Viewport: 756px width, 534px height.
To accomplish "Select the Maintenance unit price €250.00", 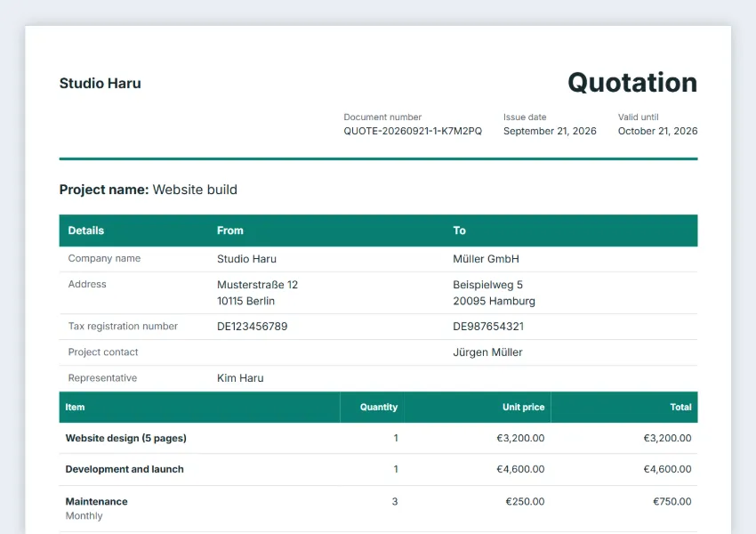I will 525,502.
